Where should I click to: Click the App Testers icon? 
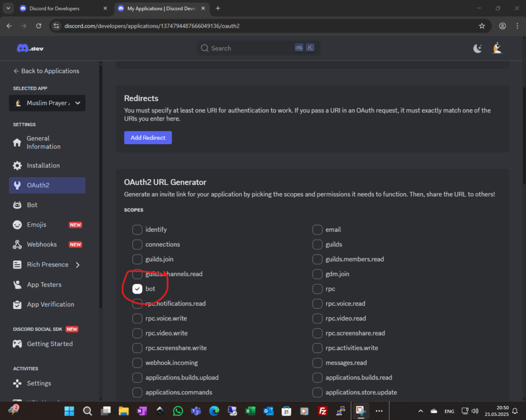coord(17,284)
